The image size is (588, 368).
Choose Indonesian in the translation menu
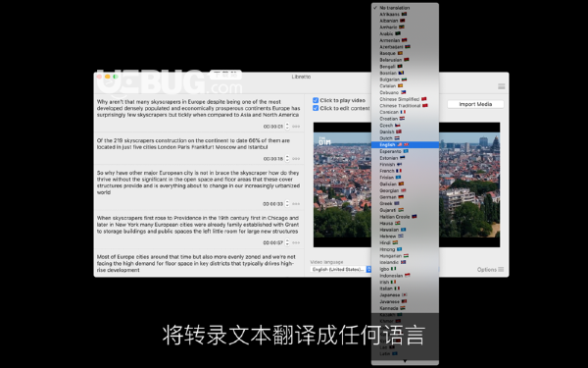[405, 276]
